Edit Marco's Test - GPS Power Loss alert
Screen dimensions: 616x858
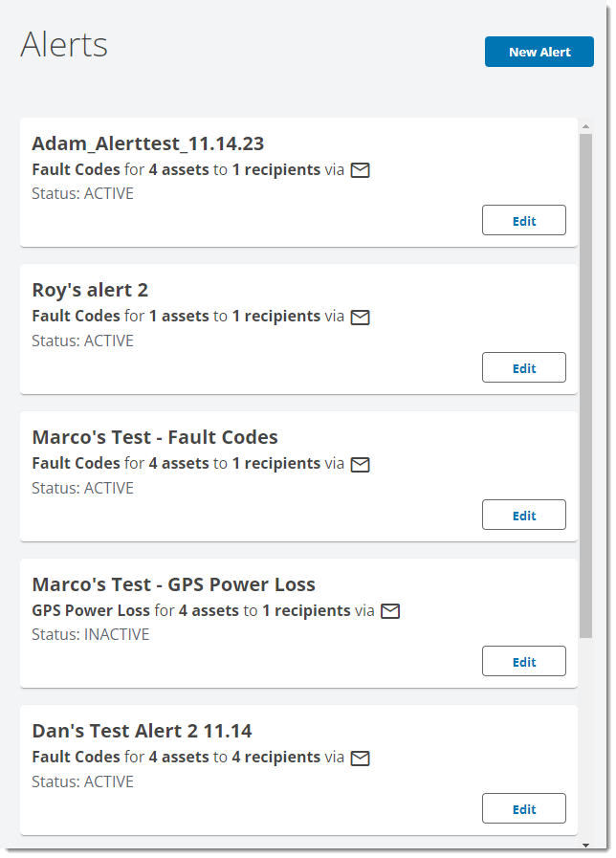tap(523, 661)
